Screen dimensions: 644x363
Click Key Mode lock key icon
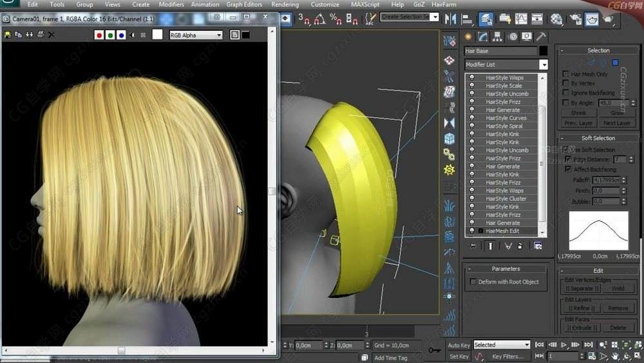click(x=434, y=350)
